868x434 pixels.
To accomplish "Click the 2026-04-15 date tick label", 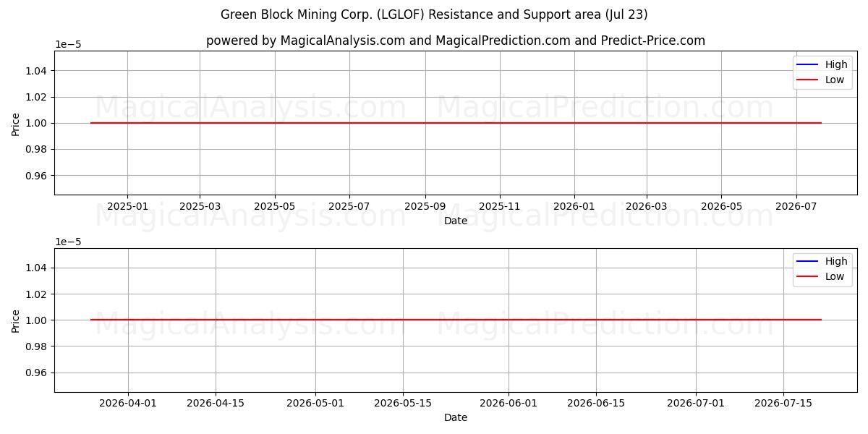I will tap(216, 404).
